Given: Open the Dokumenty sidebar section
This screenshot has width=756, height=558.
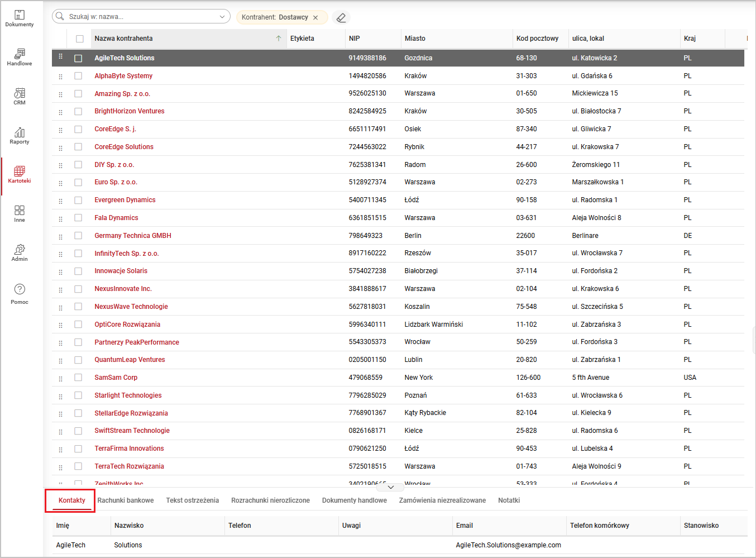Looking at the screenshot, I should click(x=20, y=18).
